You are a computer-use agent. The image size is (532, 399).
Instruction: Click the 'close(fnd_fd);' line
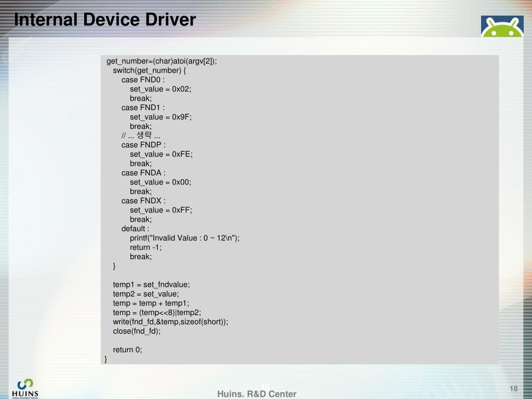tap(137, 331)
